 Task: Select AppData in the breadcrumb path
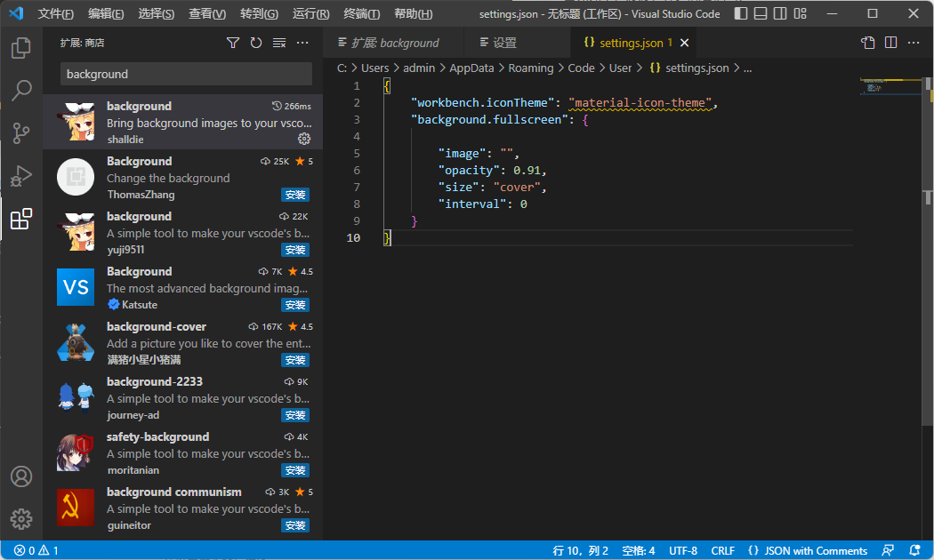[471, 68]
